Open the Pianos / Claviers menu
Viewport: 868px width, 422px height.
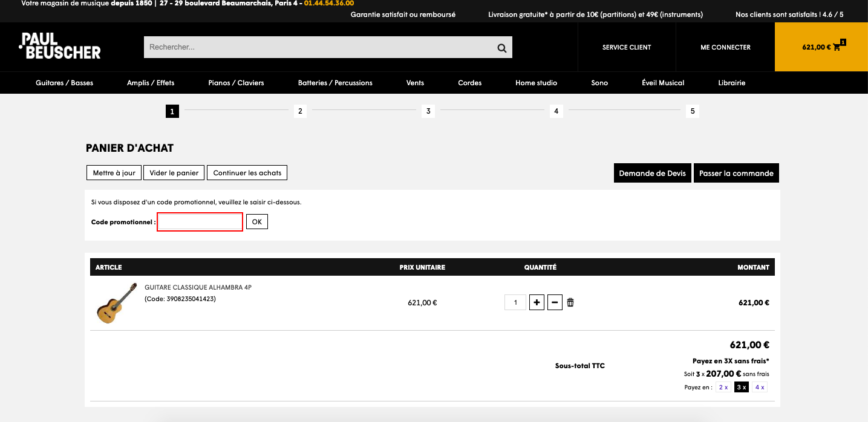point(236,83)
